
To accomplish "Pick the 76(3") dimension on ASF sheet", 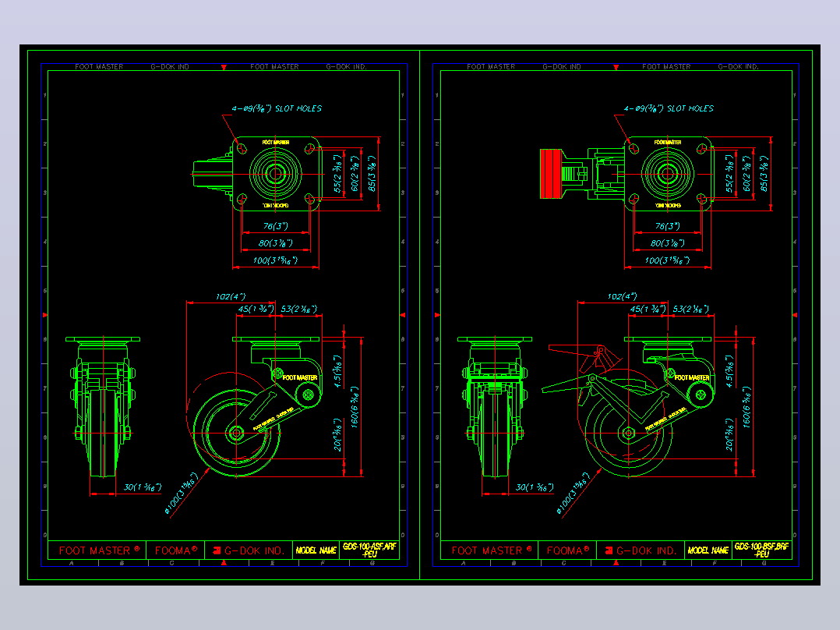I will coord(276,226).
